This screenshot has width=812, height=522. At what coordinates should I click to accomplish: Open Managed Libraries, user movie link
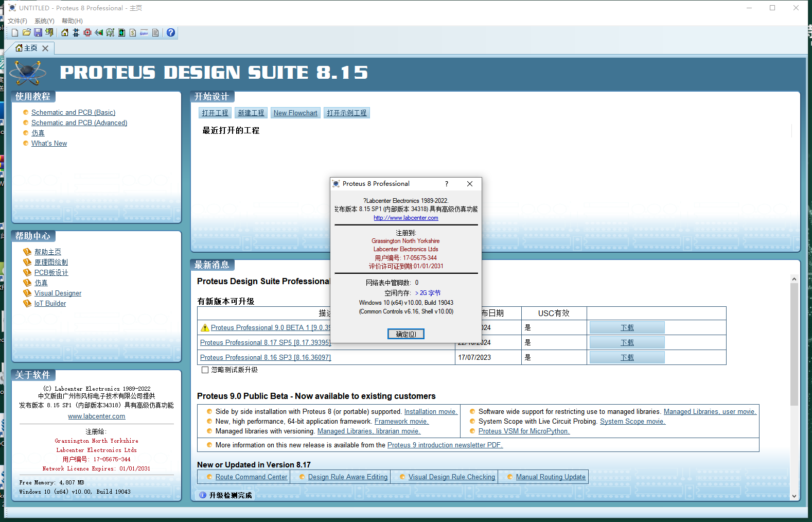coord(710,411)
